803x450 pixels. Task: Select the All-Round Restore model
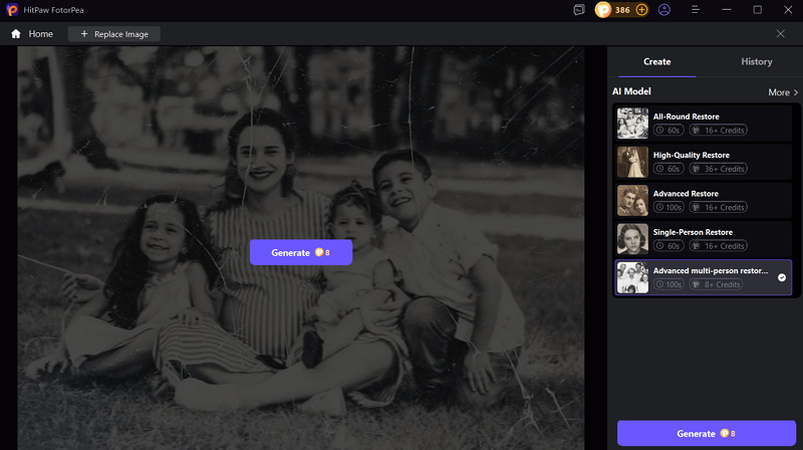pos(703,123)
